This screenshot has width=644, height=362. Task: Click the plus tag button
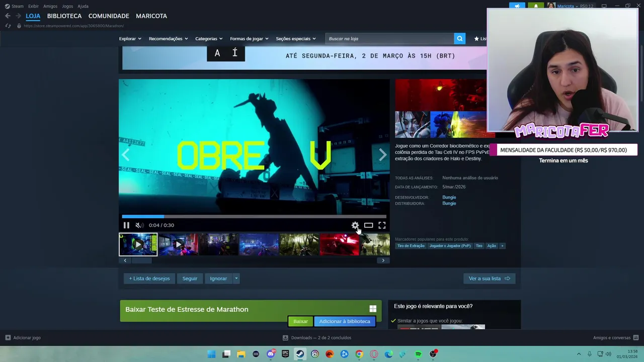(x=502, y=246)
